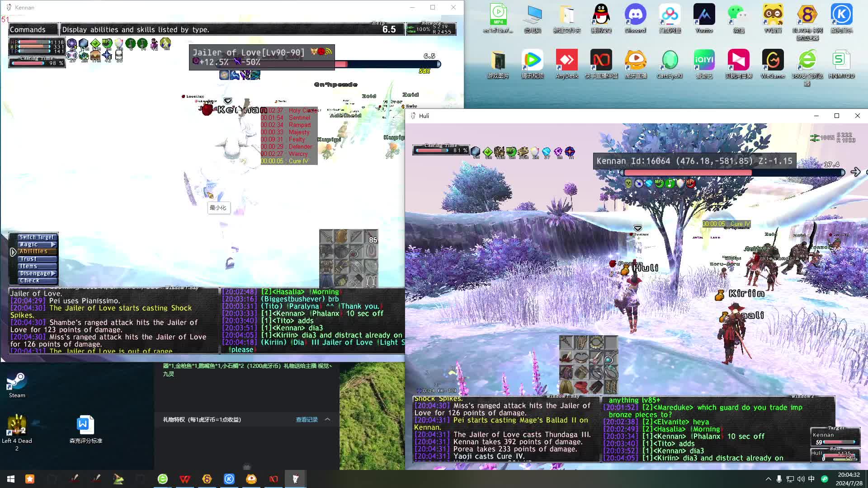Open the Steam desktop shortcut
Image resolution: width=868 pixels, height=488 pixels.
pyautogui.click(x=17, y=382)
